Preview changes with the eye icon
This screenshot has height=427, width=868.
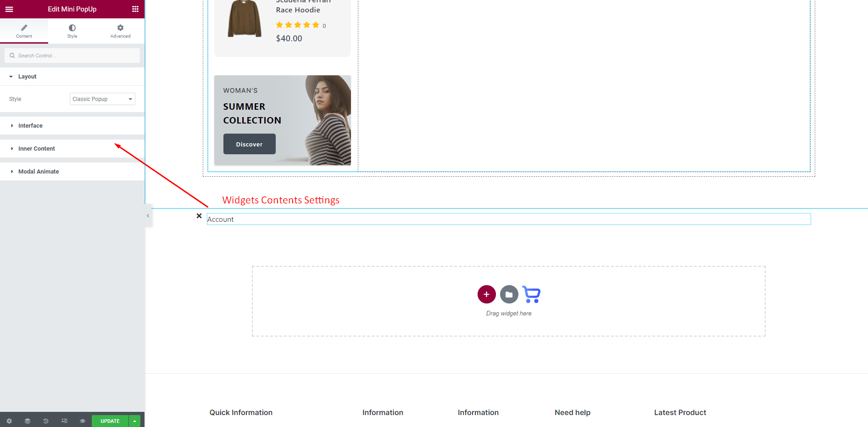[x=83, y=421]
